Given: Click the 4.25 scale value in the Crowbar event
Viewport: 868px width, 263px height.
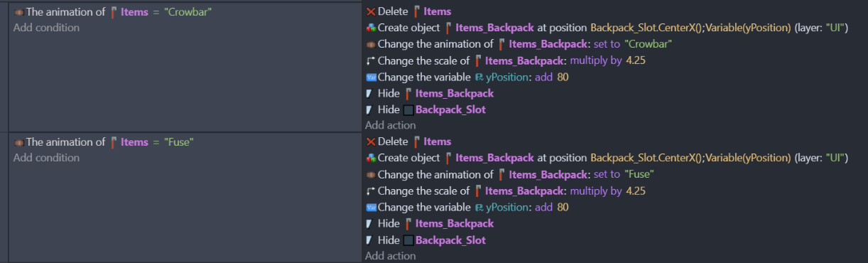Looking at the screenshot, I should [x=635, y=60].
